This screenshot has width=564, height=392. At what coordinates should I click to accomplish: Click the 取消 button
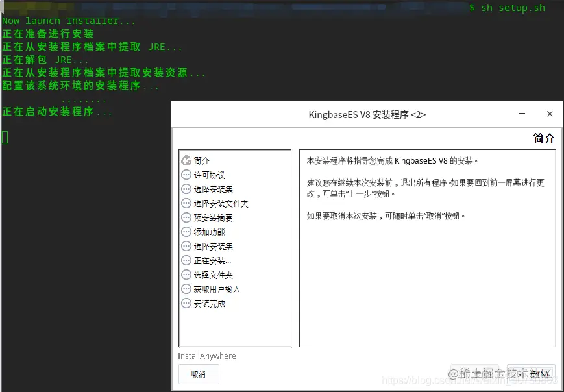point(199,374)
